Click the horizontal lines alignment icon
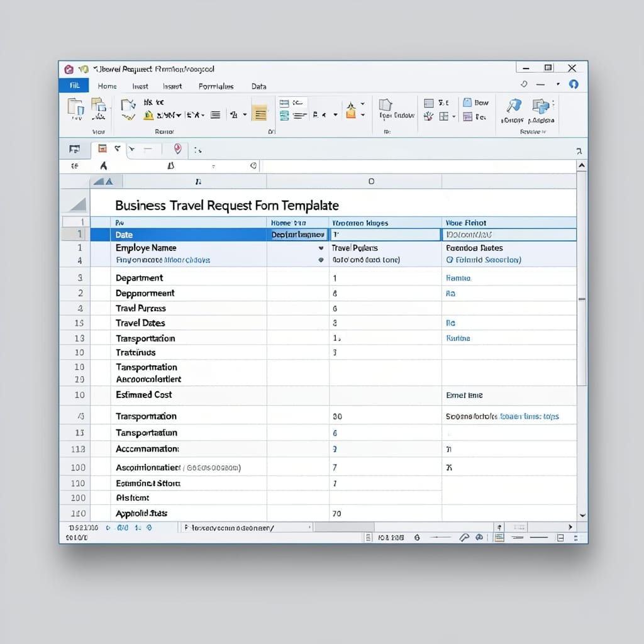 pyautogui.click(x=216, y=115)
